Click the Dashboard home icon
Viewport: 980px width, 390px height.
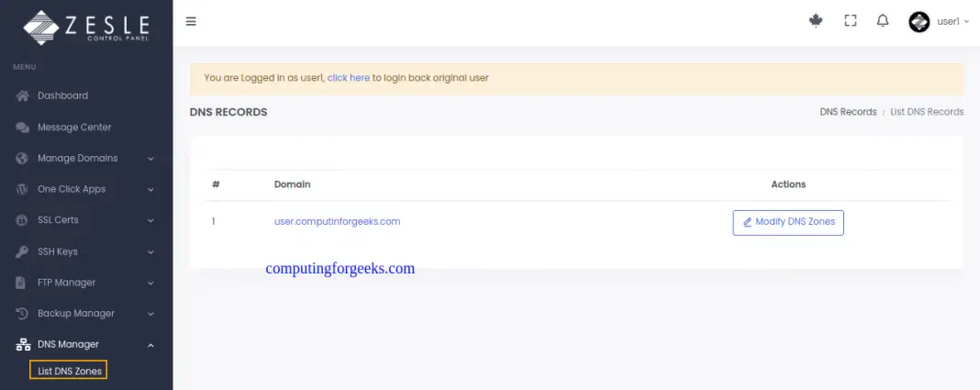(23, 96)
